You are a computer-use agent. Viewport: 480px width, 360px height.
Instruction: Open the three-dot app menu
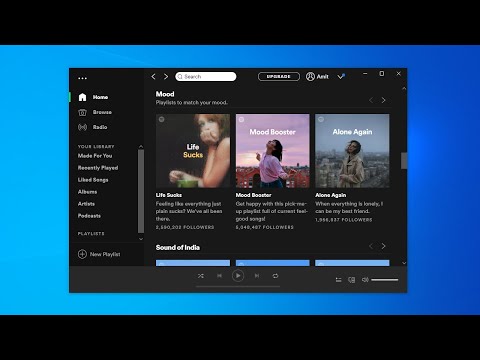(82, 78)
